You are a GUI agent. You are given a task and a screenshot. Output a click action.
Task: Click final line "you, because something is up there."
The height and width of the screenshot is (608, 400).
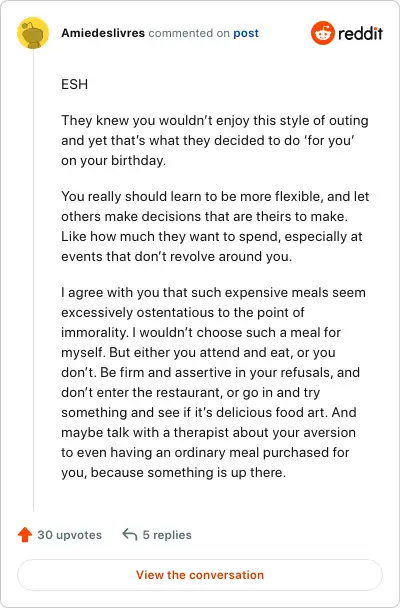pyautogui.click(x=173, y=473)
